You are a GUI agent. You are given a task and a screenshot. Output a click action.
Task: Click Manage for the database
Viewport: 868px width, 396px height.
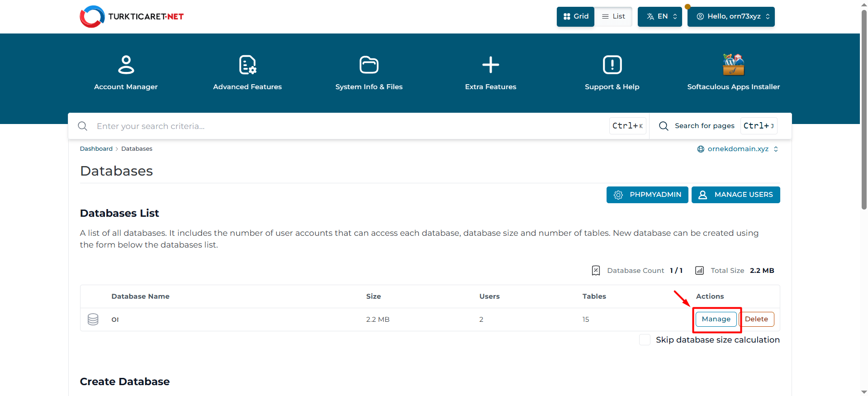[716, 319]
